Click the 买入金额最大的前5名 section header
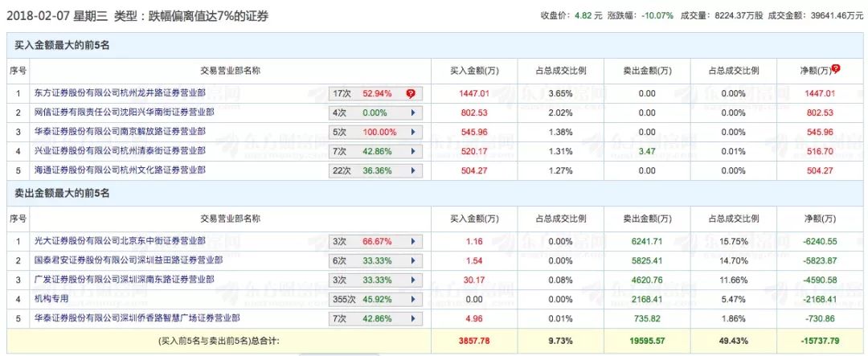Image resolution: width=868 pixels, height=356 pixels. click(x=62, y=45)
